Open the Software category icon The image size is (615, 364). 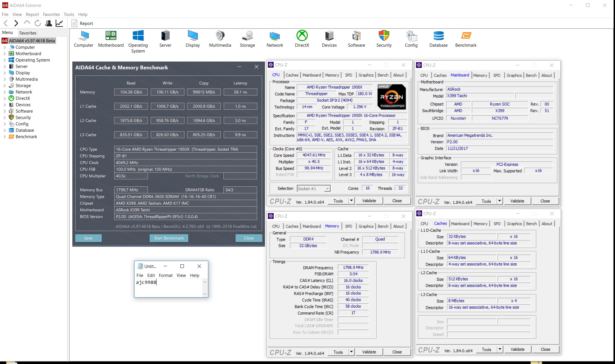(356, 39)
